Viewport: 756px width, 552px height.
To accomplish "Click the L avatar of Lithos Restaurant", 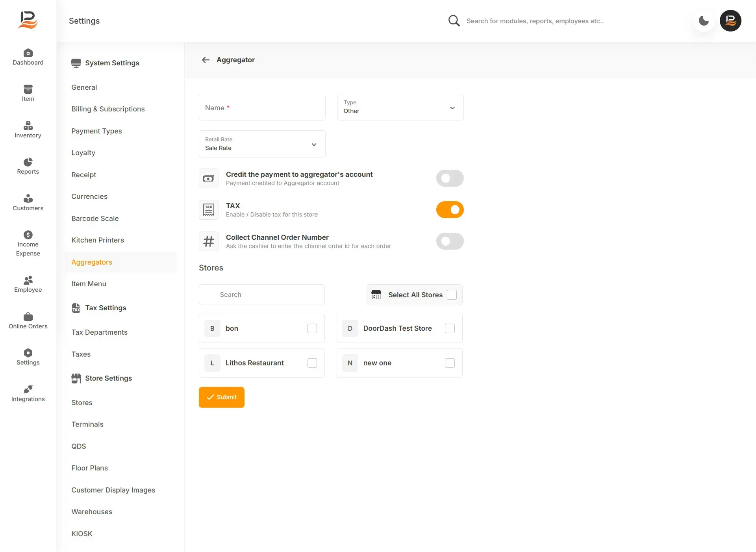I will coord(212,363).
